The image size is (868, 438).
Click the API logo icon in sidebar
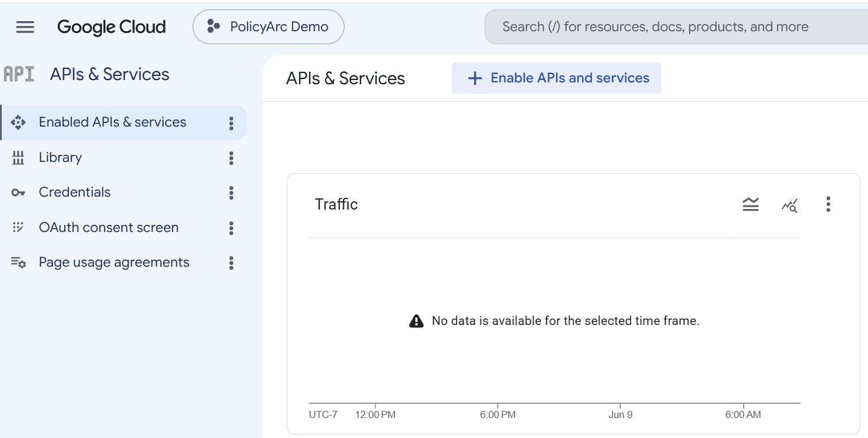coord(19,74)
